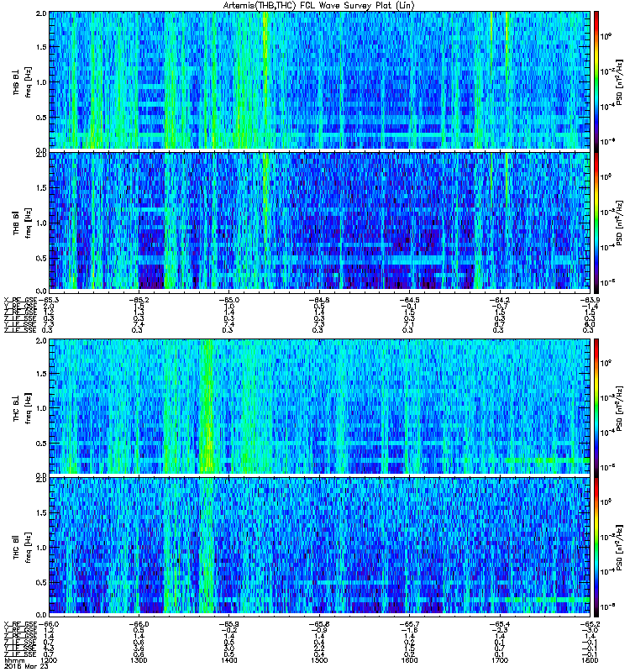
Task: Click the '-65.8' X_RE_GSE value above 1500
Action: [x=319, y=624]
